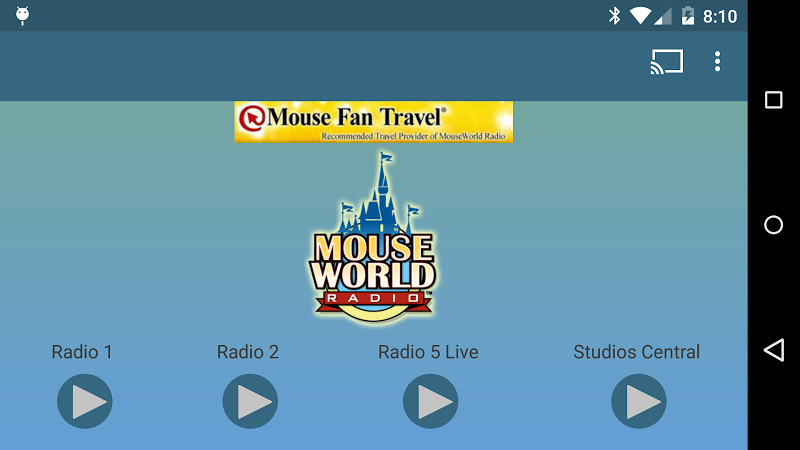Tap the Radio 2 label
This screenshot has width=800, height=450.
coord(248,352)
